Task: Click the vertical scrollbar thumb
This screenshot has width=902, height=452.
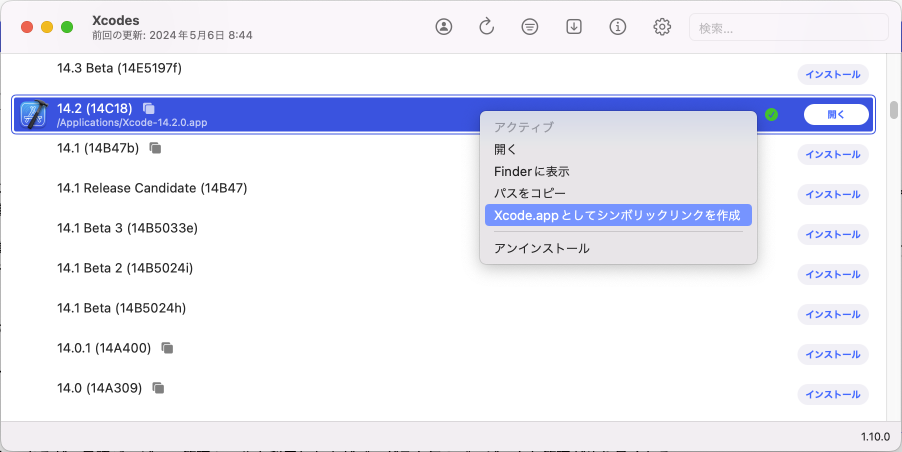Action: pos(893,110)
